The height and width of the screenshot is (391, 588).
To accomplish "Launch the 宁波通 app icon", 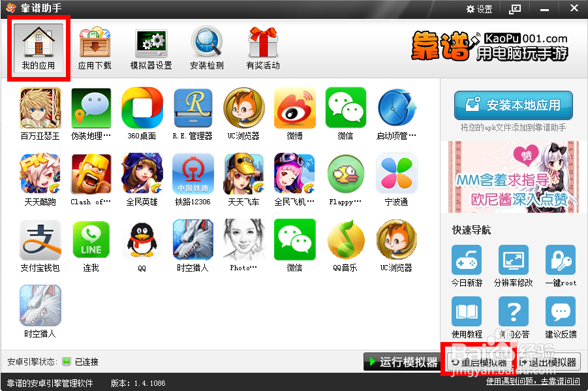I will (397, 174).
